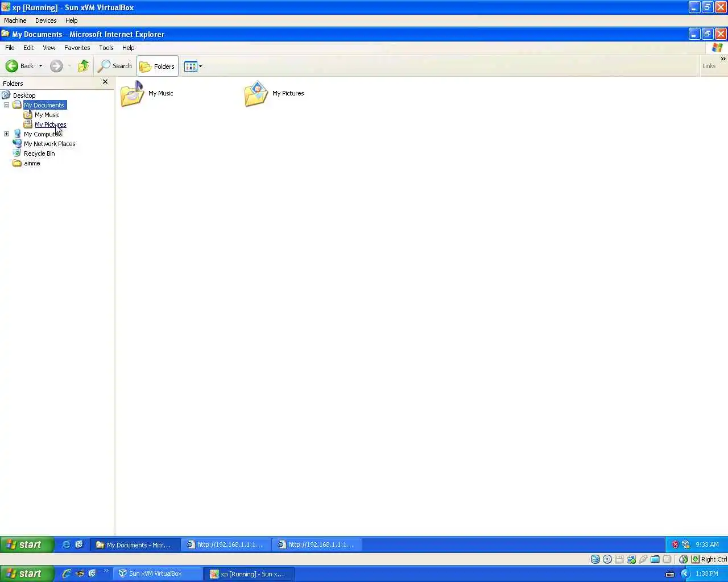The height and width of the screenshot is (582, 728).
Task: Open the Back button history dropdown arrow
Action: pyautogui.click(x=40, y=66)
